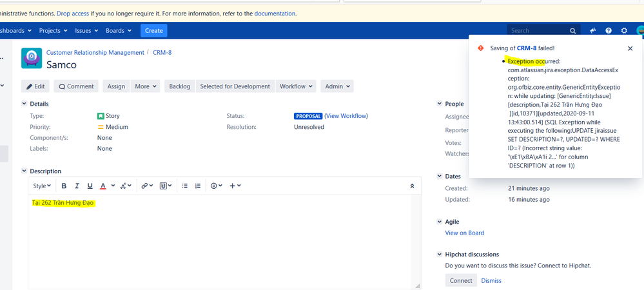Click in the description text area
644x290 pixels.
point(225,242)
